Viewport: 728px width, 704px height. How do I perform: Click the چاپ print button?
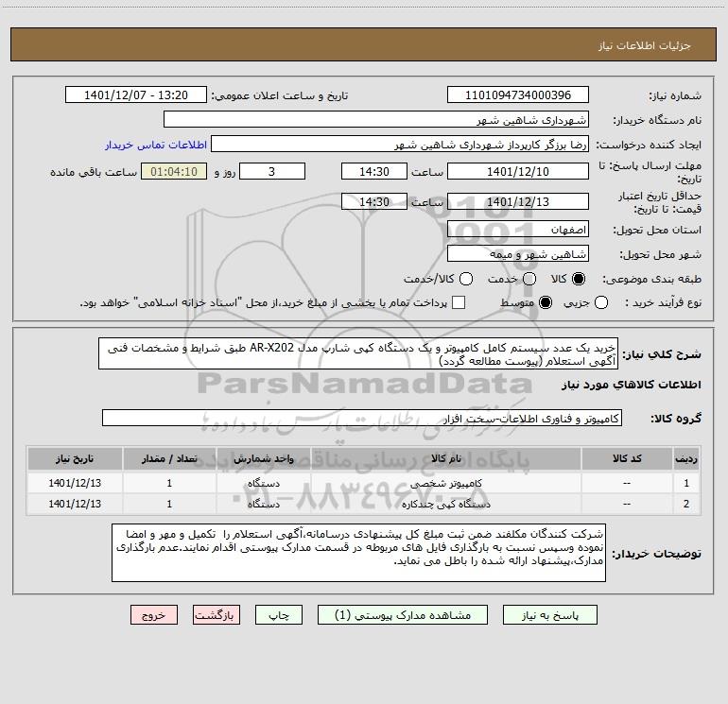279,615
